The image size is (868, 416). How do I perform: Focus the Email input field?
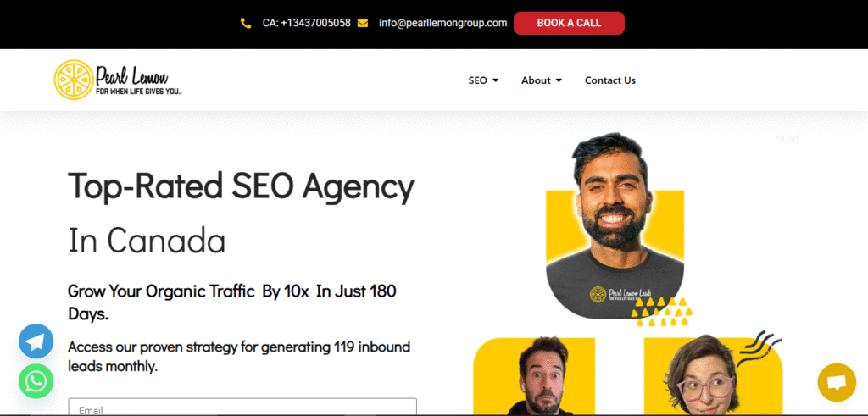point(242,407)
